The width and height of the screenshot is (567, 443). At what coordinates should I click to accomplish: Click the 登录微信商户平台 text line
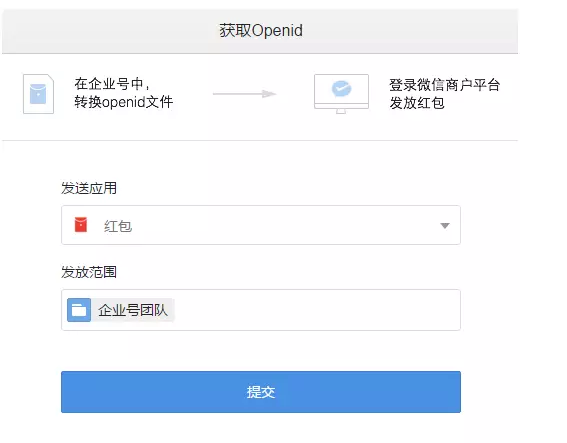click(x=444, y=85)
